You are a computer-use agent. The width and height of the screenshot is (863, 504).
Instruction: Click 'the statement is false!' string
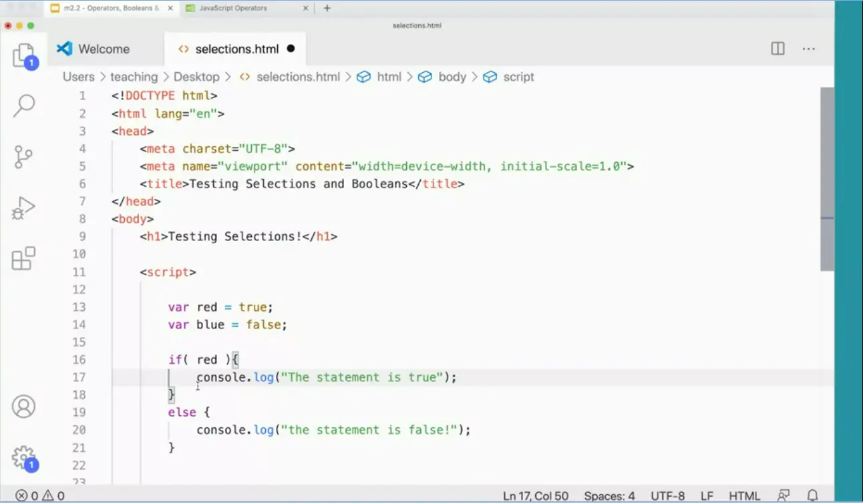(369, 430)
